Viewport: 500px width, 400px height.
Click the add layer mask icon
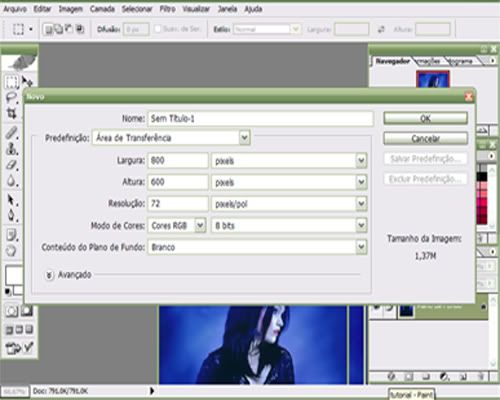(x=408, y=377)
